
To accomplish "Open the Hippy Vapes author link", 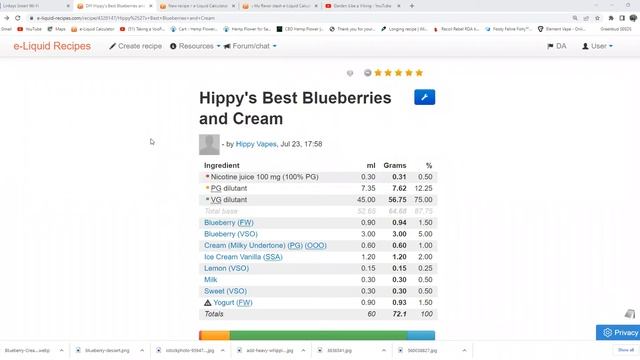I will tap(256, 144).
